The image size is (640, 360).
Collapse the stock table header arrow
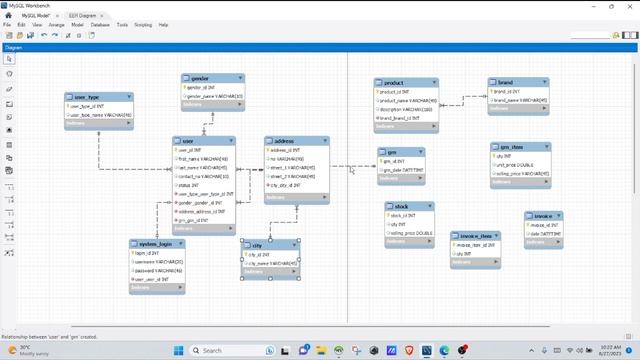coord(430,206)
